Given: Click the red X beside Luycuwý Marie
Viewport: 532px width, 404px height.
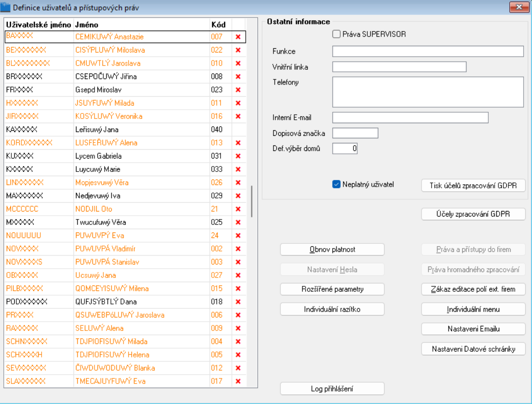Looking at the screenshot, I should pos(238,169).
